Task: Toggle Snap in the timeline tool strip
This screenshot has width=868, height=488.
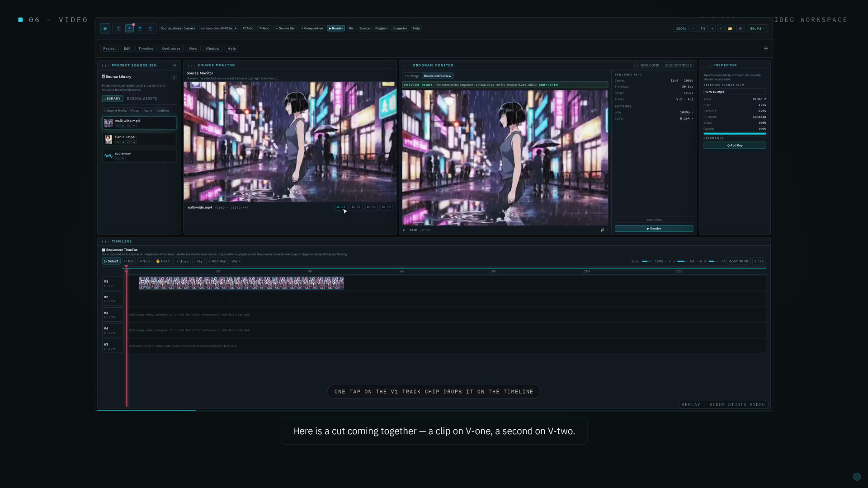Action: pos(183,261)
